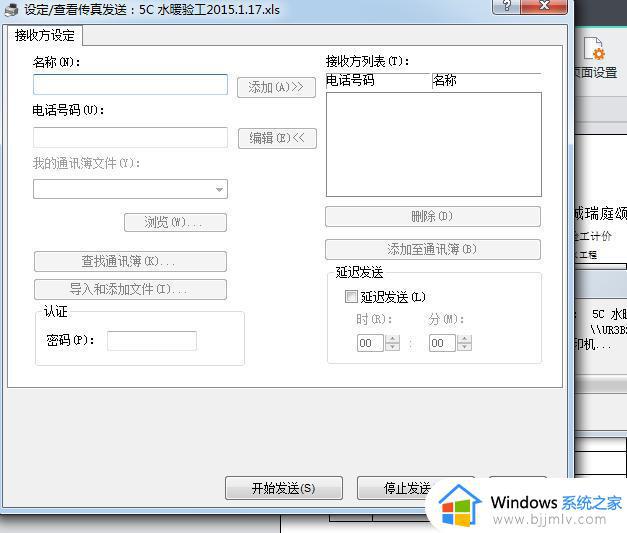Click the 电话号码(U) input field
627x533 pixels.
pyautogui.click(x=130, y=138)
